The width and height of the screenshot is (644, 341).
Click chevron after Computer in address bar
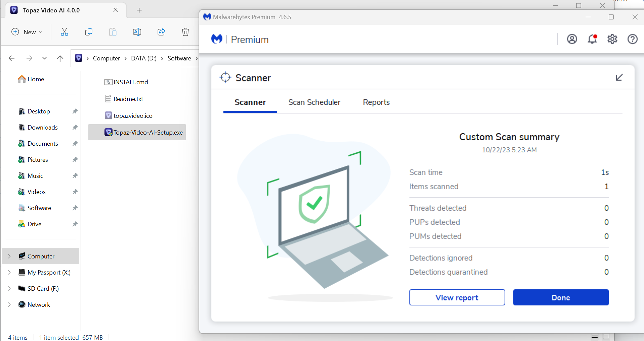(125, 58)
